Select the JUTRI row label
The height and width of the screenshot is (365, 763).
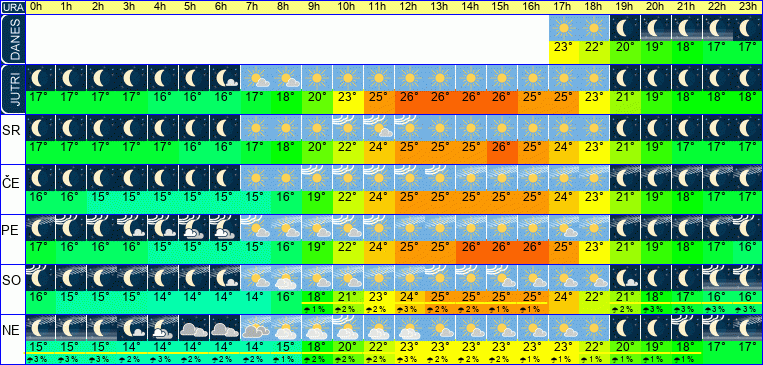pyautogui.click(x=12, y=90)
